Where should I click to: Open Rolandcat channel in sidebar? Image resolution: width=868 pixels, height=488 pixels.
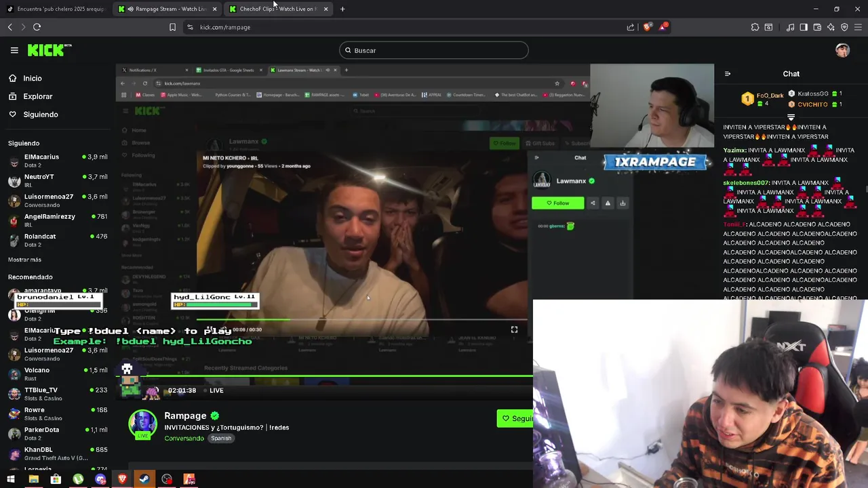point(58,240)
